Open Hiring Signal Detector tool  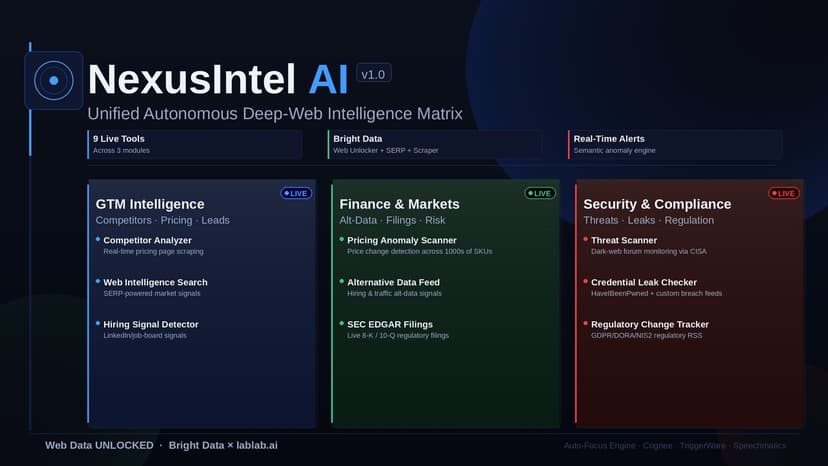pyautogui.click(x=151, y=324)
